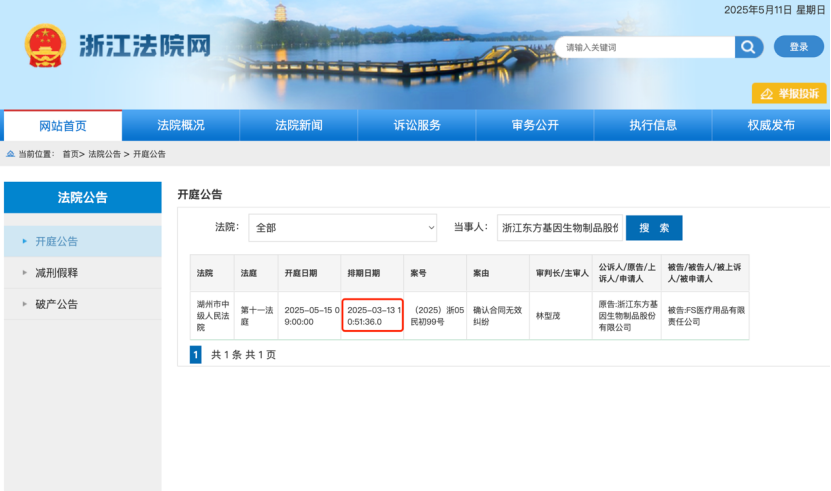The width and height of the screenshot is (831, 491).
Task: Click the 当事人 input field
Action: (560, 228)
